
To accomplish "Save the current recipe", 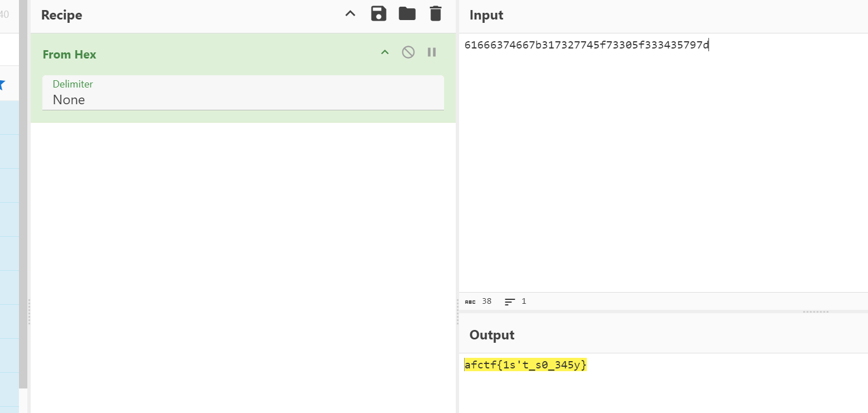I will [x=379, y=14].
